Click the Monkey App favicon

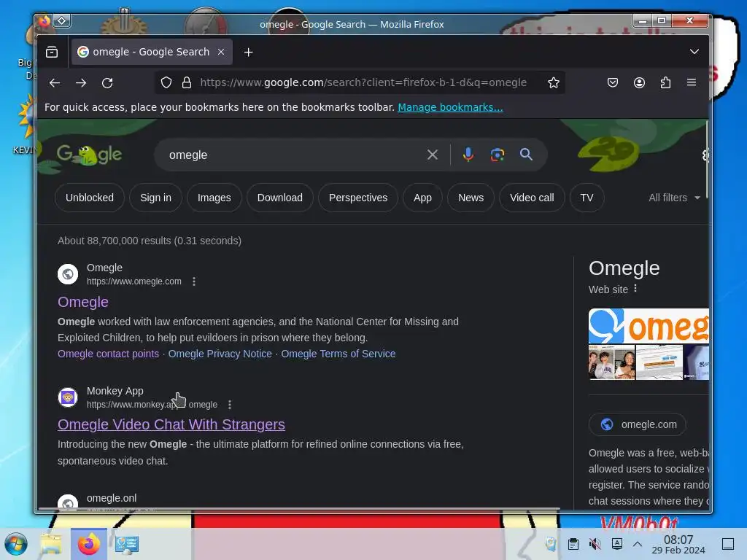tap(68, 397)
